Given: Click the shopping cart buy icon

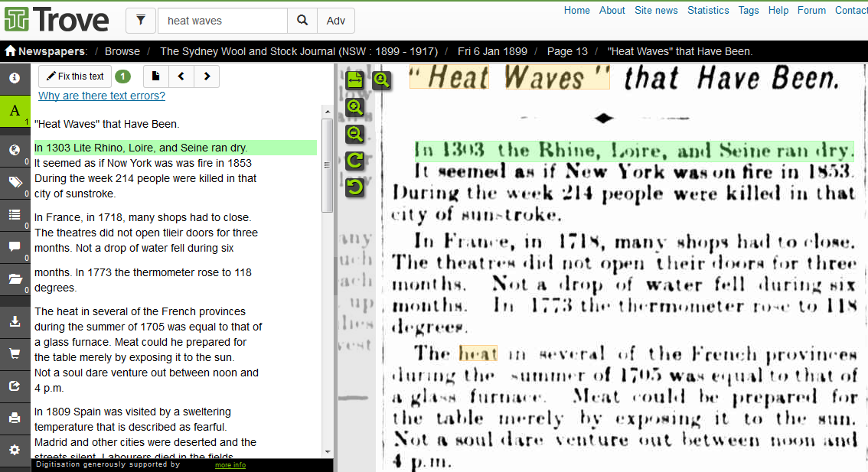Looking at the screenshot, I should [x=15, y=353].
